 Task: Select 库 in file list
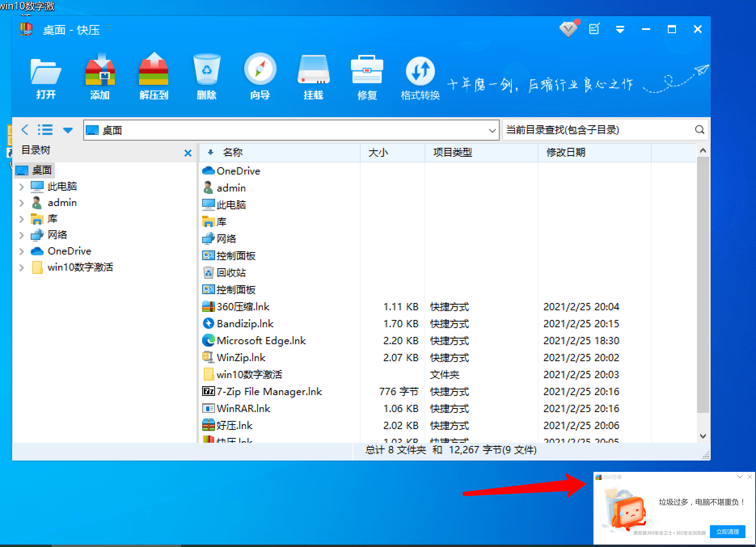[x=214, y=222]
